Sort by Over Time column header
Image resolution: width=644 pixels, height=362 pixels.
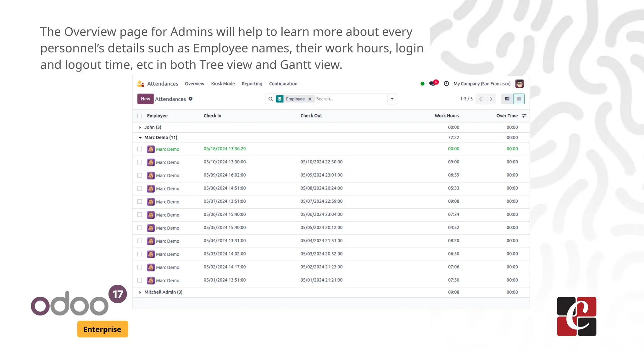[x=507, y=116]
